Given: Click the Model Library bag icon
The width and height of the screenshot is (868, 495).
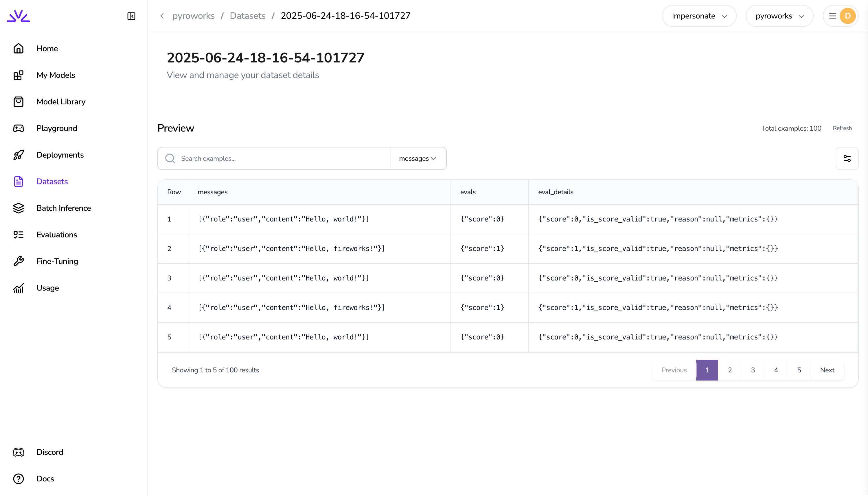Looking at the screenshot, I should coord(18,102).
